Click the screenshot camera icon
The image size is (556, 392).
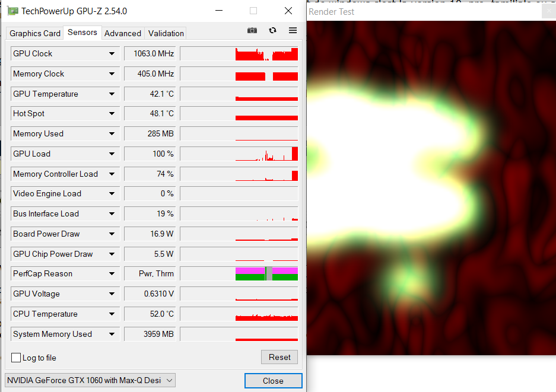(x=252, y=30)
